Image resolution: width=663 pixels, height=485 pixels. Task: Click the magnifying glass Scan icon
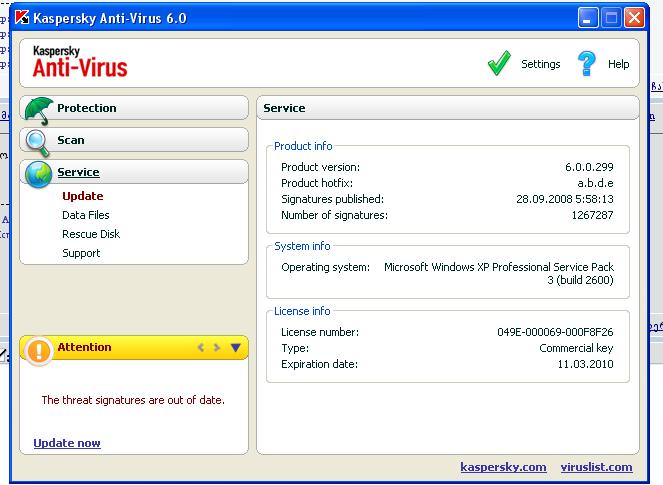(x=38, y=142)
